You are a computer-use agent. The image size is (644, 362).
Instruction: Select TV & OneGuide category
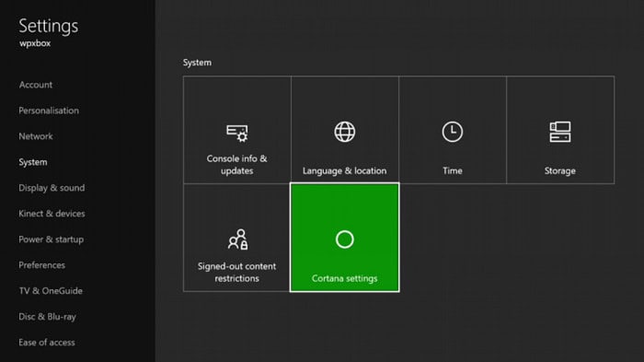pos(51,291)
